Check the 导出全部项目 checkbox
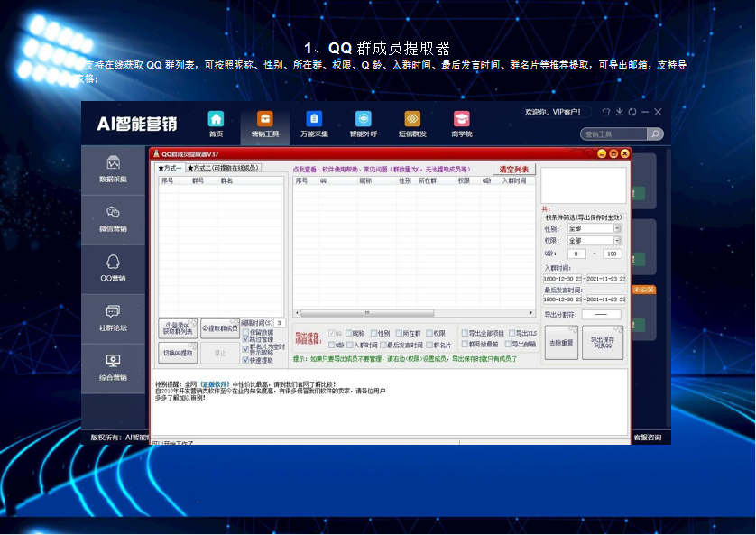The width and height of the screenshot is (756, 535). point(465,333)
